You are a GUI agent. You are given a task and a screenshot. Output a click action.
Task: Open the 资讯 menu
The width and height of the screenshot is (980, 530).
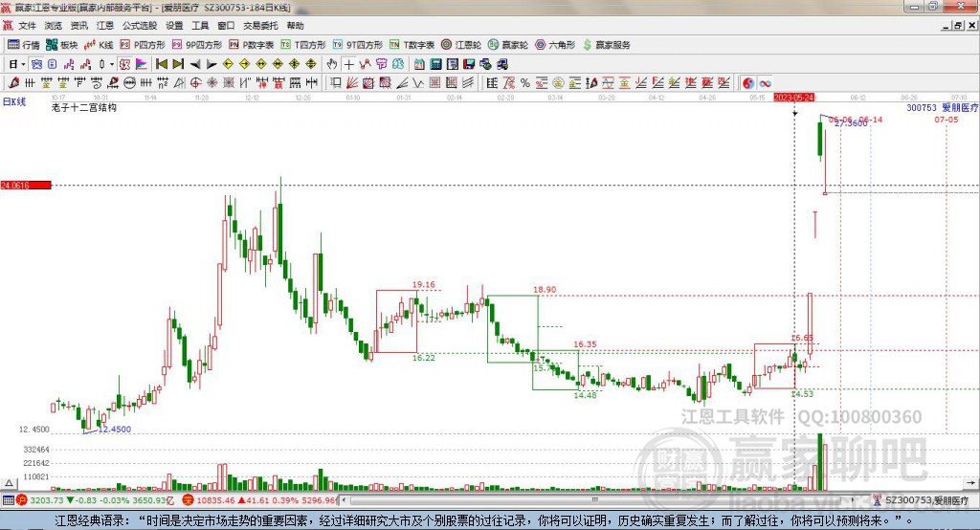78,26
